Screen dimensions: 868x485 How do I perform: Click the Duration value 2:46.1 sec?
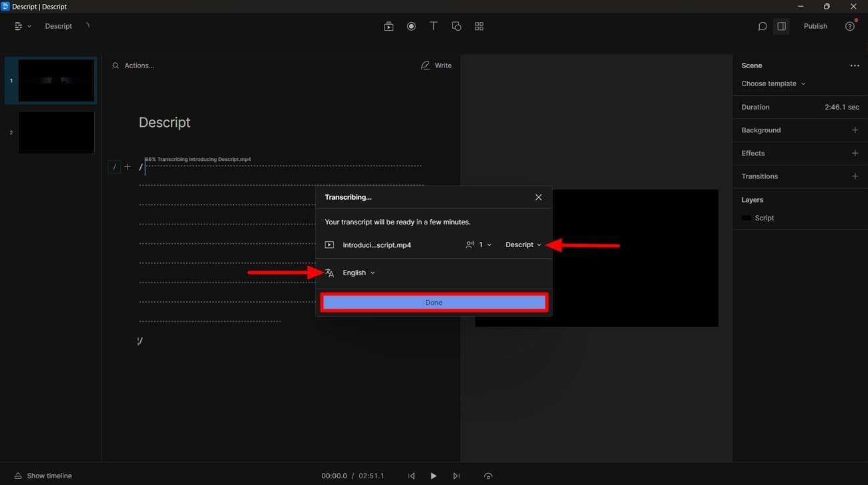[842, 107]
